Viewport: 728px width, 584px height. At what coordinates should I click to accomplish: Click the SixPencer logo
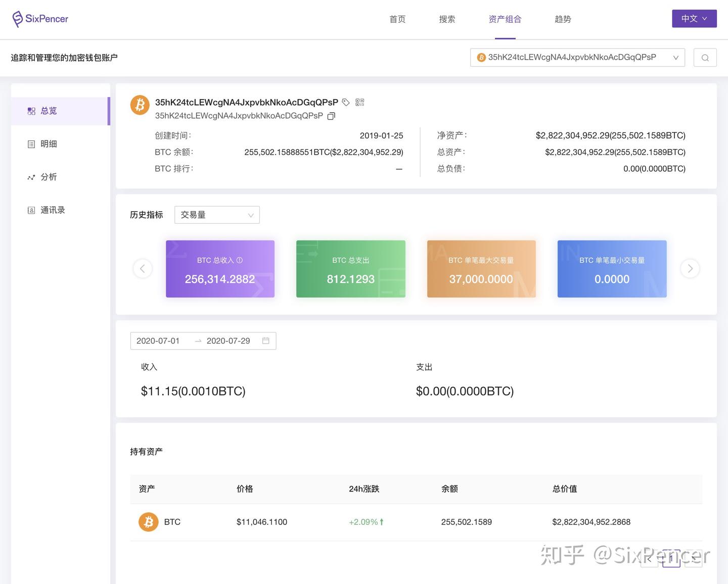click(40, 19)
